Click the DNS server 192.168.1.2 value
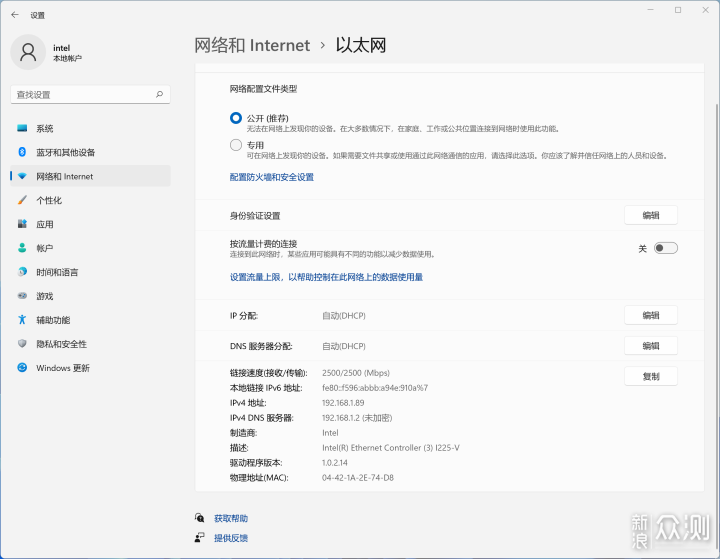The width and height of the screenshot is (720, 559). (x=357, y=418)
